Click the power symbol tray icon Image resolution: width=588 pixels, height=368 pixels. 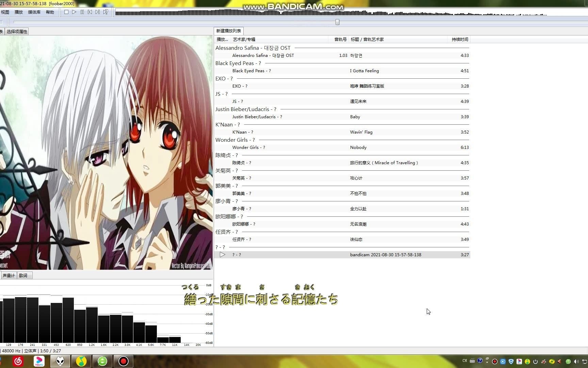tap(535, 362)
